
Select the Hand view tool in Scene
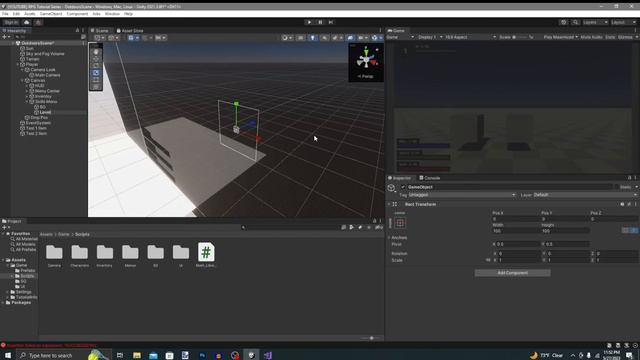(x=96, y=51)
